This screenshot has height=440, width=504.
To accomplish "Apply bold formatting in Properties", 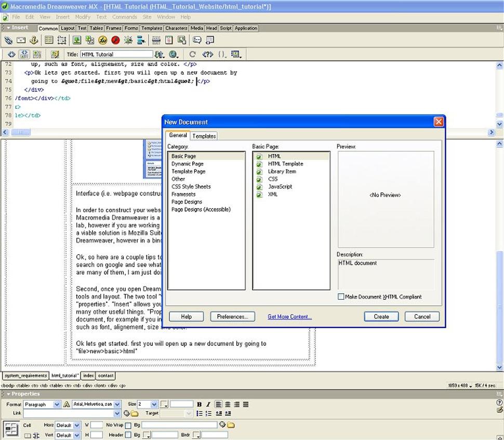I will coord(200,404).
